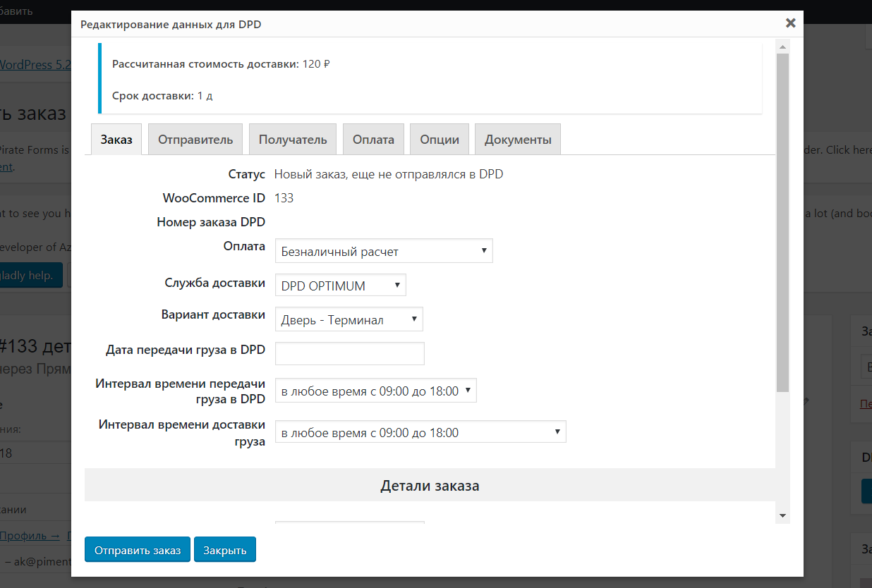This screenshot has height=588, width=872.
Task: Open the Опции tab
Action: click(440, 139)
